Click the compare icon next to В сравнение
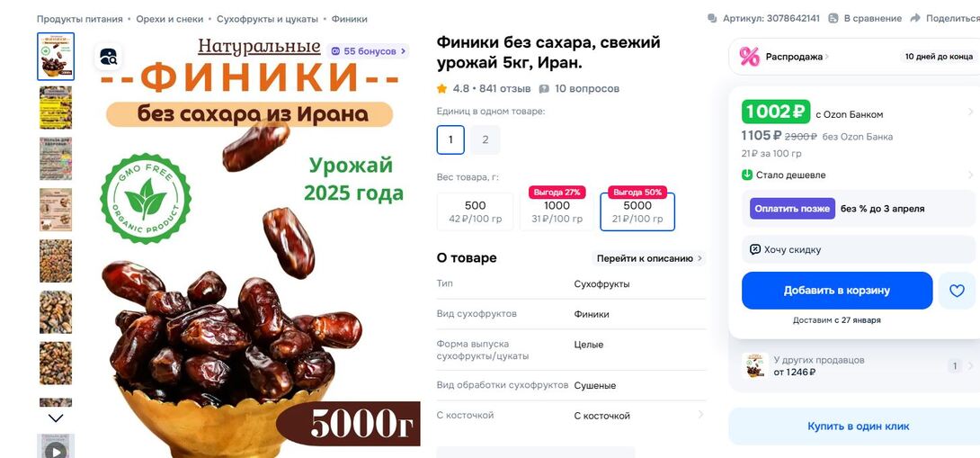The image size is (980, 458). 833,18
